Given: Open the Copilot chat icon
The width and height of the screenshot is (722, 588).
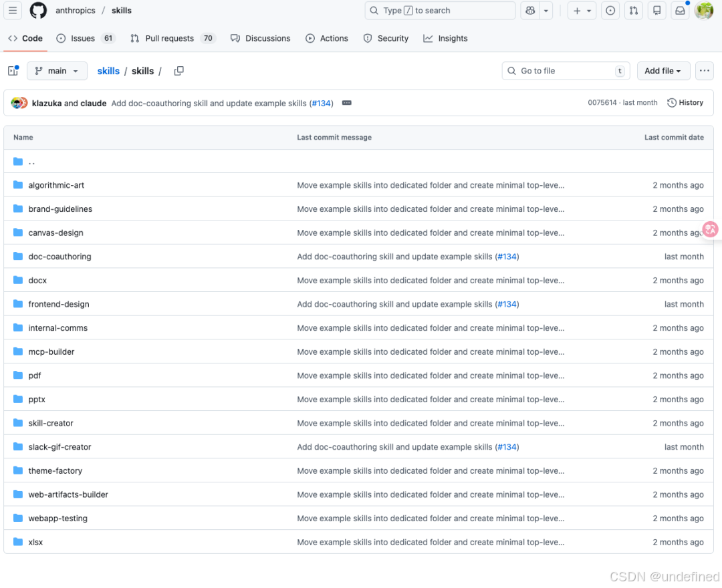Looking at the screenshot, I should pyautogui.click(x=530, y=10).
